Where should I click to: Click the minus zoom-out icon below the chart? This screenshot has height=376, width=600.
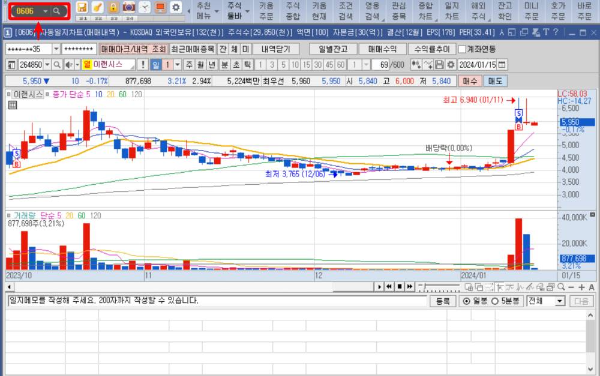(571, 287)
